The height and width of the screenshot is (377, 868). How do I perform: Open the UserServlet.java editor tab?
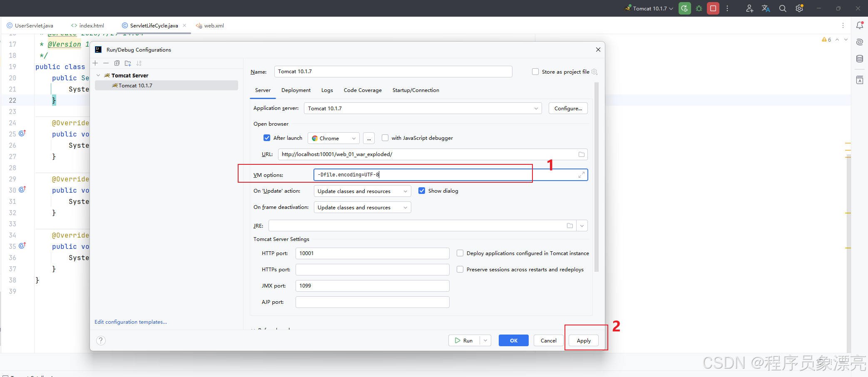pos(30,25)
